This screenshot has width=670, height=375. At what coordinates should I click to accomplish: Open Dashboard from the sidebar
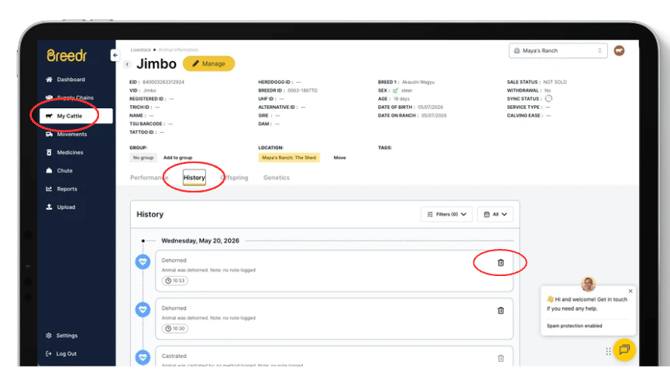(x=71, y=79)
